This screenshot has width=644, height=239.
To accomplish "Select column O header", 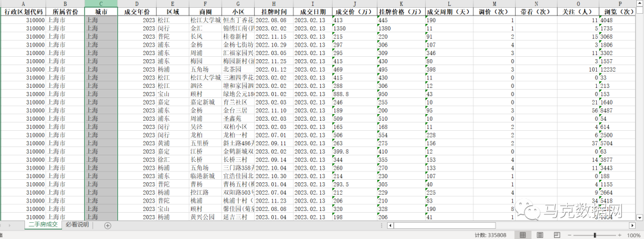I will pos(578,4).
